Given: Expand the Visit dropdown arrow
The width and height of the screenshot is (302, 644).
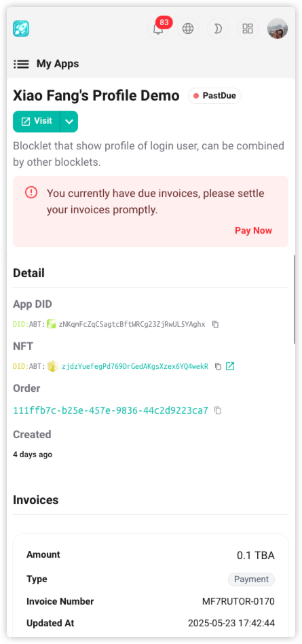Looking at the screenshot, I should pyautogui.click(x=69, y=122).
